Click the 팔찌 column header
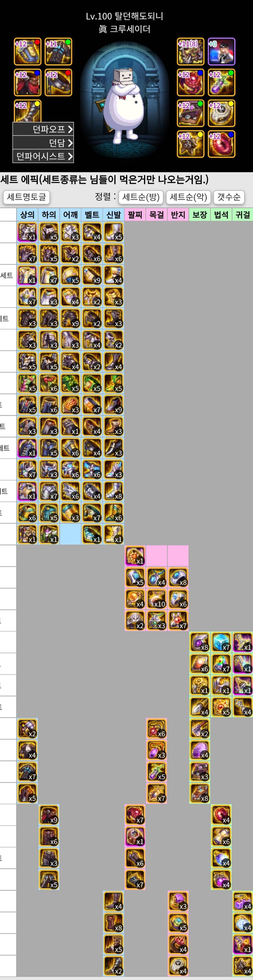The width and height of the screenshot is (253, 980). (x=135, y=215)
